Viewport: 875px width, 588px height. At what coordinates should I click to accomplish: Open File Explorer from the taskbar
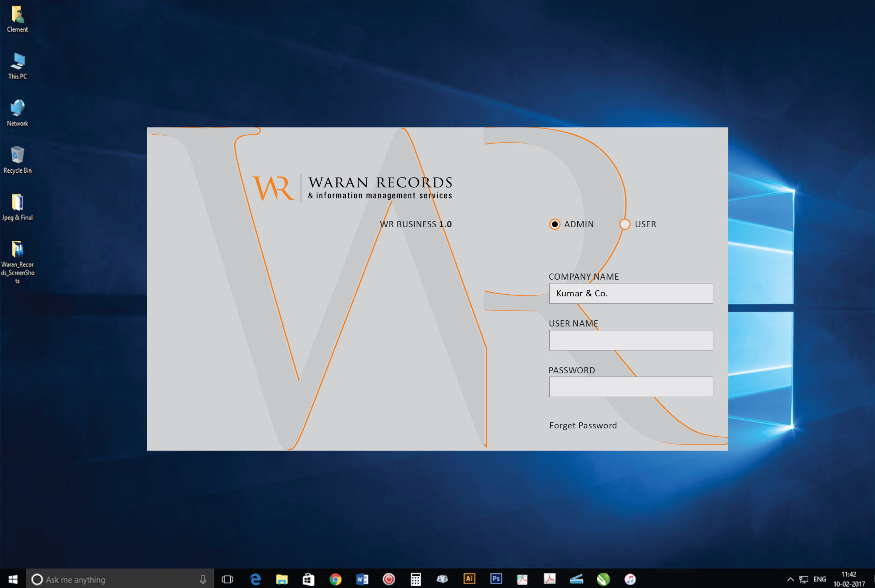[x=282, y=579]
